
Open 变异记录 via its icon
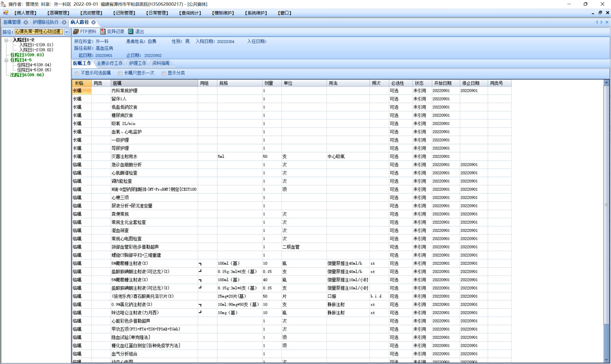tap(103, 31)
